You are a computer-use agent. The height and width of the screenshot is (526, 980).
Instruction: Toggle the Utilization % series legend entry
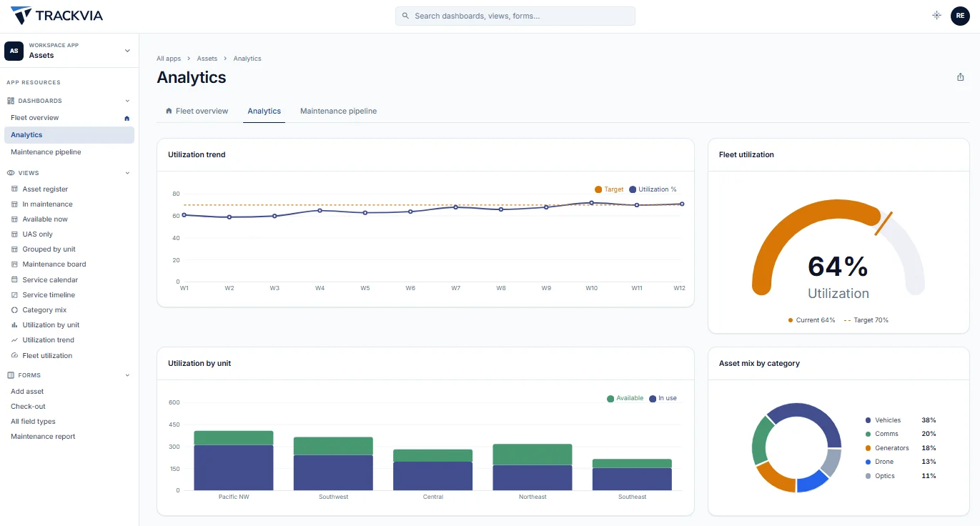(x=653, y=189)
